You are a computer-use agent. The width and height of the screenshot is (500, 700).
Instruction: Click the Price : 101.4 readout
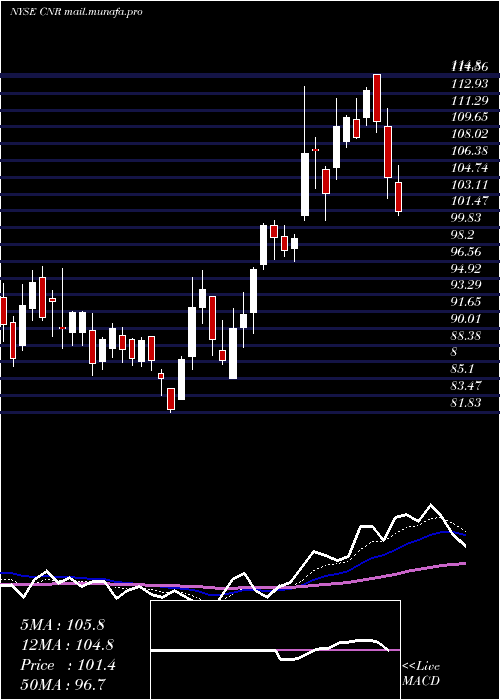(68, 665)
